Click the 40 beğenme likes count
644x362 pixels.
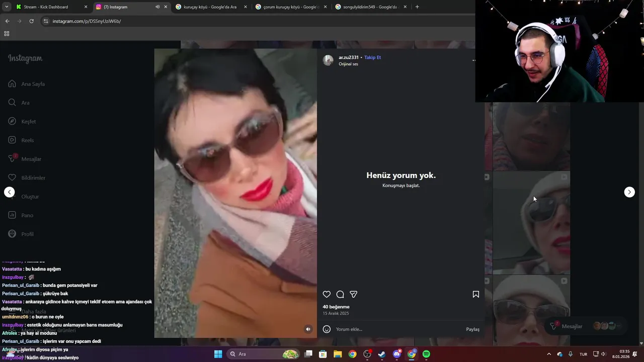336,307
